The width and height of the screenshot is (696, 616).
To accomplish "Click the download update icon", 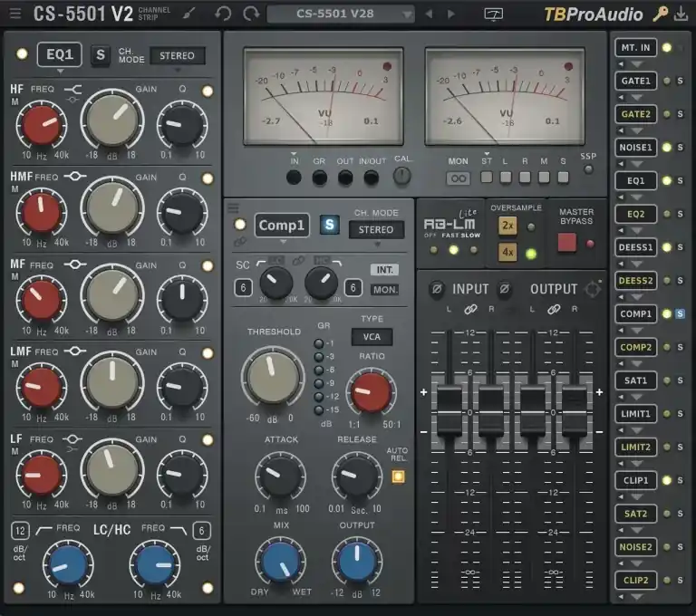I will coord(681,14).
